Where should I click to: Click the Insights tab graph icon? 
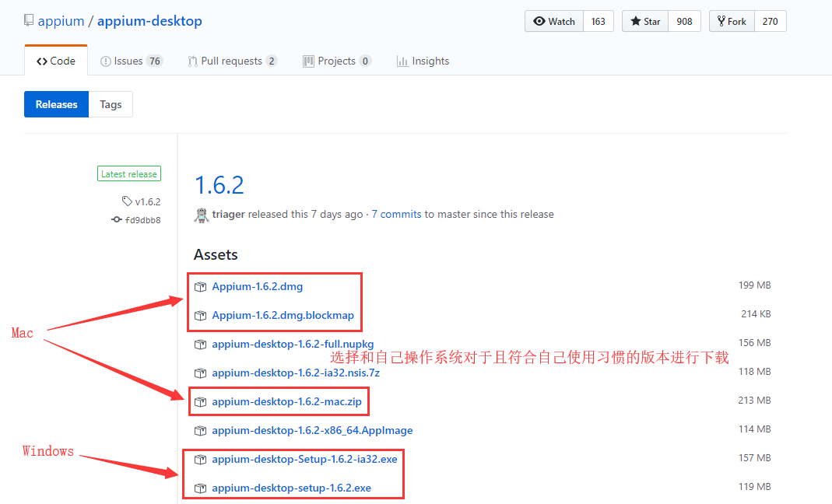(402, 61)
